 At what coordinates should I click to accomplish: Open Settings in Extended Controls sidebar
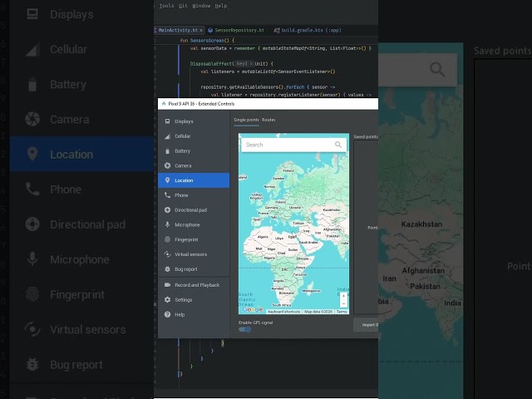(x=194, y=300)
